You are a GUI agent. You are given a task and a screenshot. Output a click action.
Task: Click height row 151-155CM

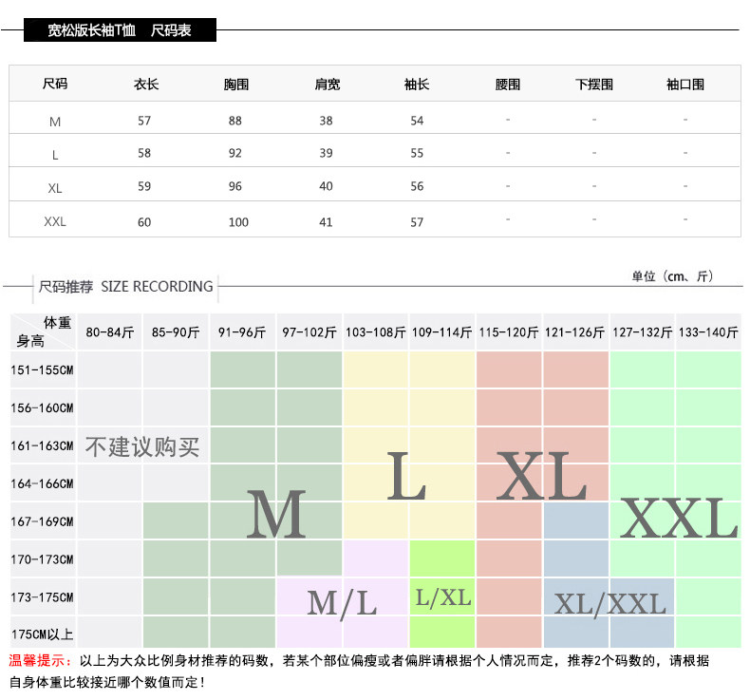(42, 369)
